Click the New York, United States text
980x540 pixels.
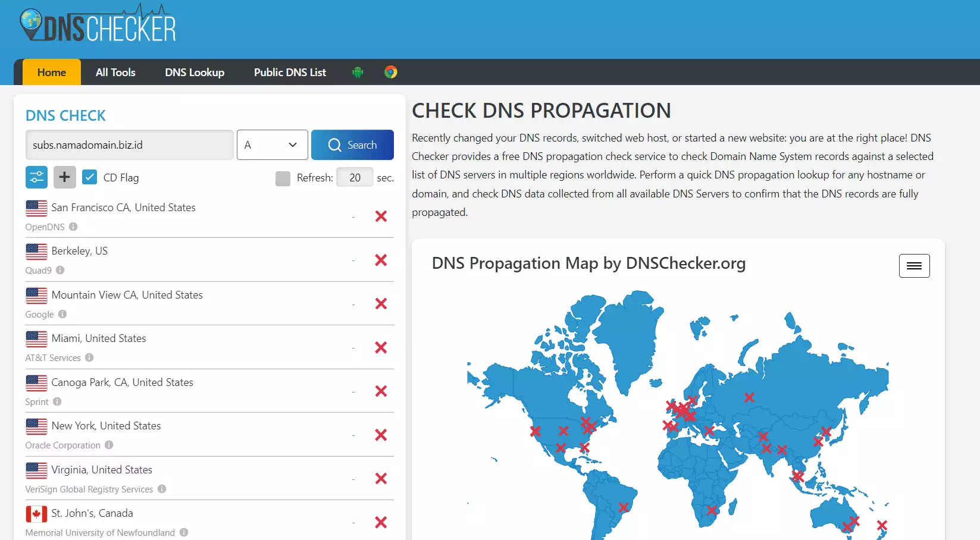point(107,425)
